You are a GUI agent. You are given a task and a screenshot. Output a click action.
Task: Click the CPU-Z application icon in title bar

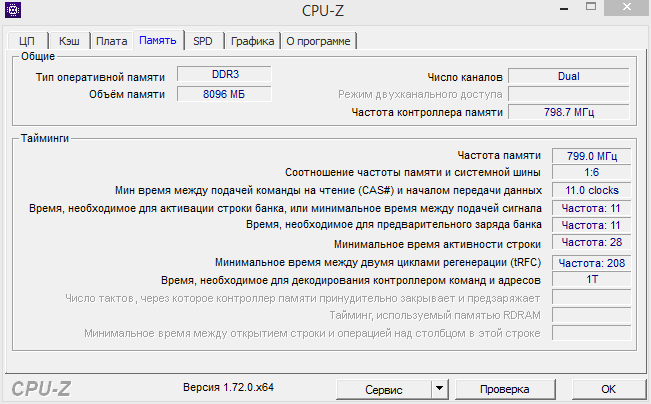tap(12, 10)
